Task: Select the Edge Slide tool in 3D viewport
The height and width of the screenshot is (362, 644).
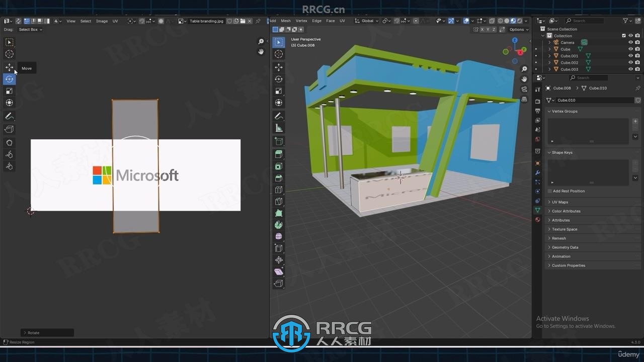Action: pyautogui.click(x=278, y=248)
